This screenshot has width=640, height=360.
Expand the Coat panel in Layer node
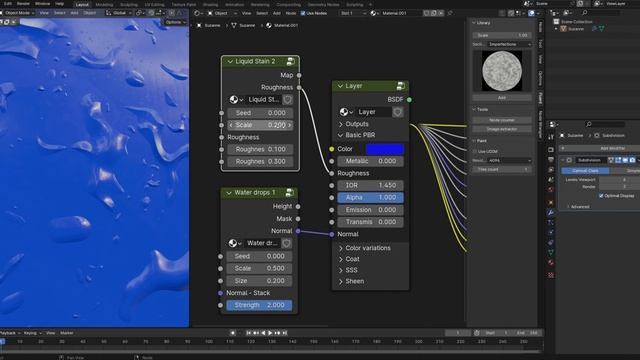[349, 259]
